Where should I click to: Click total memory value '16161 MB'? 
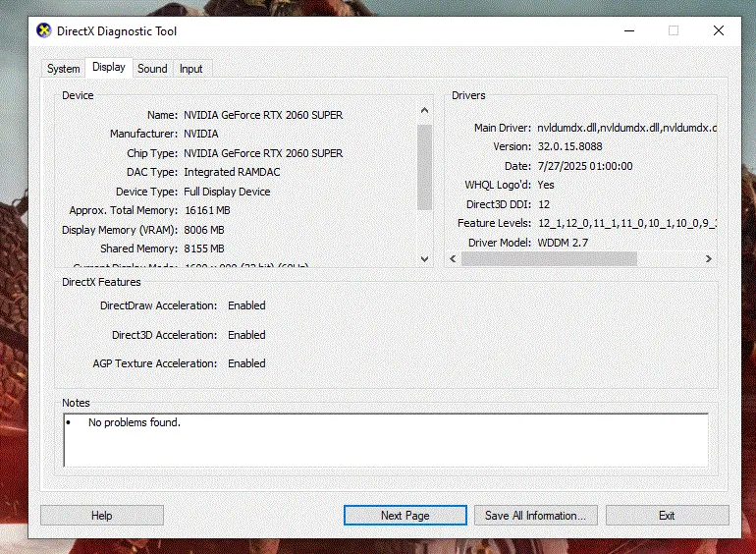(x=207, y=210)
